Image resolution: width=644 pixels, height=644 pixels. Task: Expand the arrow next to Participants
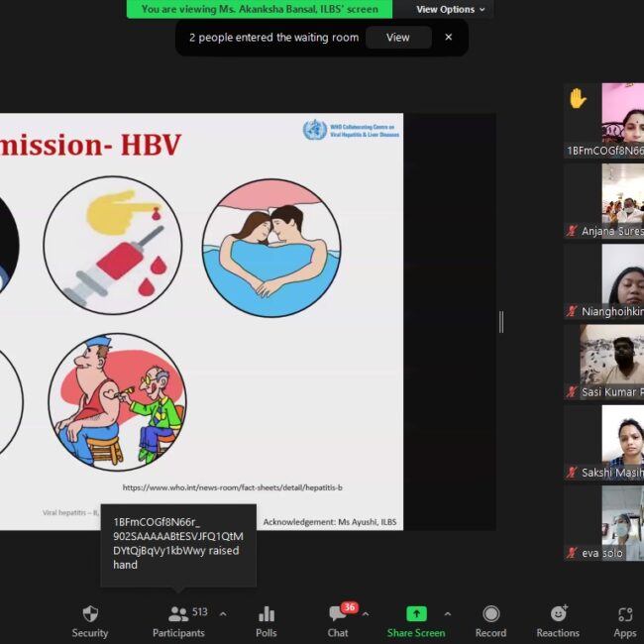(x=223, y=614)
